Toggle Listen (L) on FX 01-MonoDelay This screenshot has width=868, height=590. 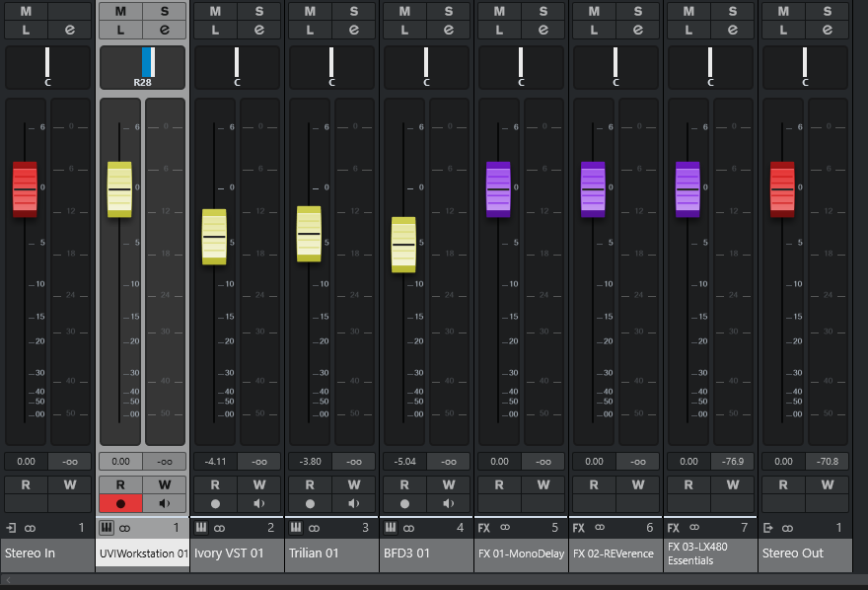[x=499, y=30]
